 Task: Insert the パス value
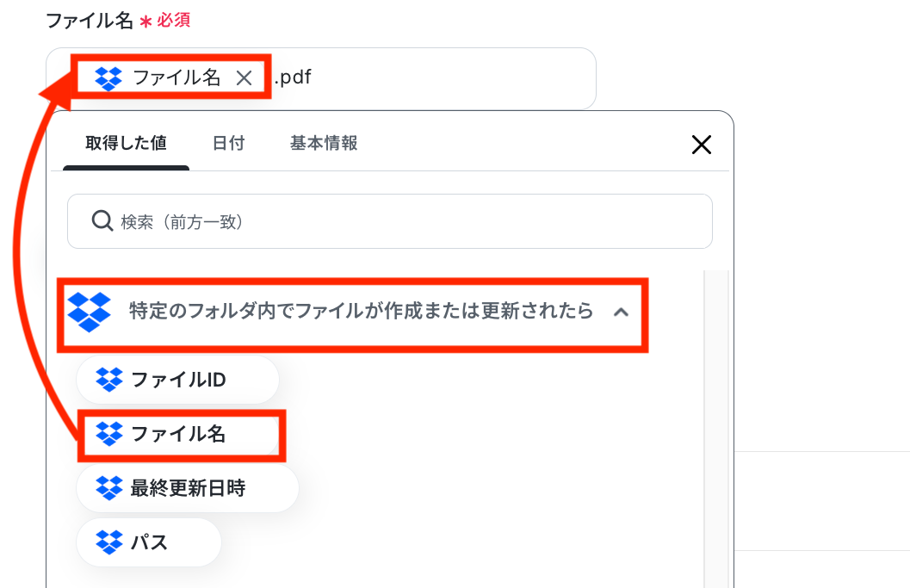pyautogui.click(x=149, y=542)
